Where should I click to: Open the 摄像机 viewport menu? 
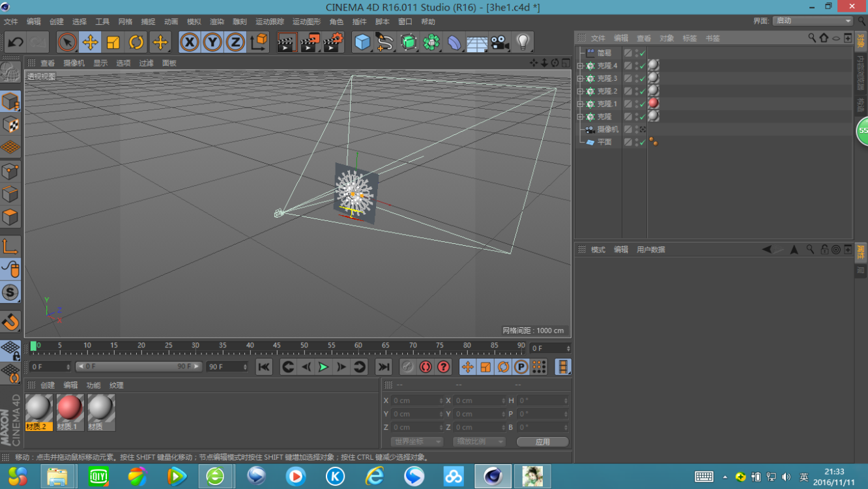tap(74, 63)
